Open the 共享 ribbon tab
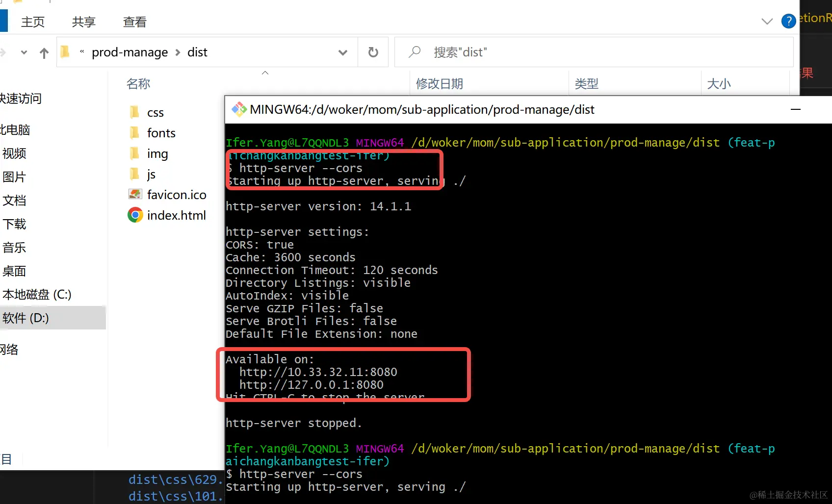This screenshot has height=504, width=832. pyautogui.click(x=84, y=22)
